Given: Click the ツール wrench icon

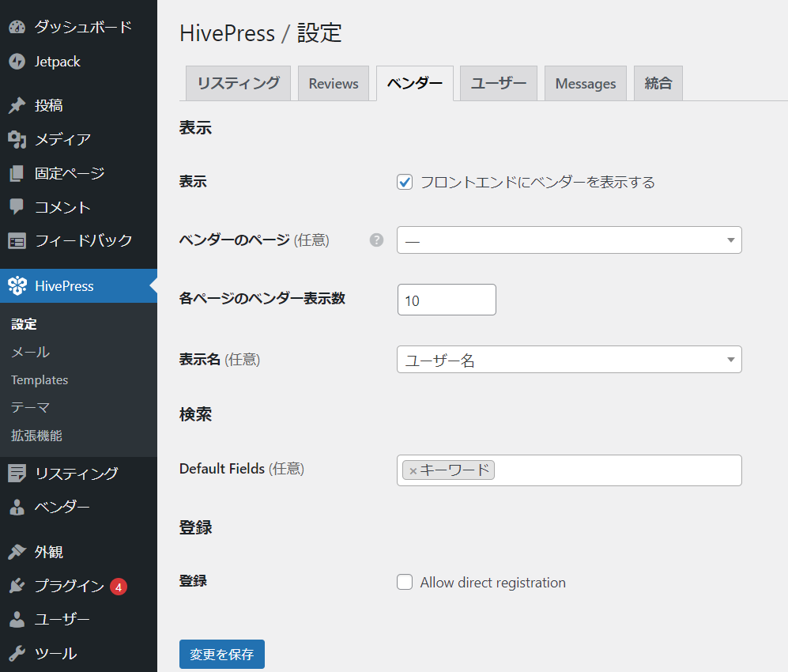Looking at the screenshot, I should point(17,654).
